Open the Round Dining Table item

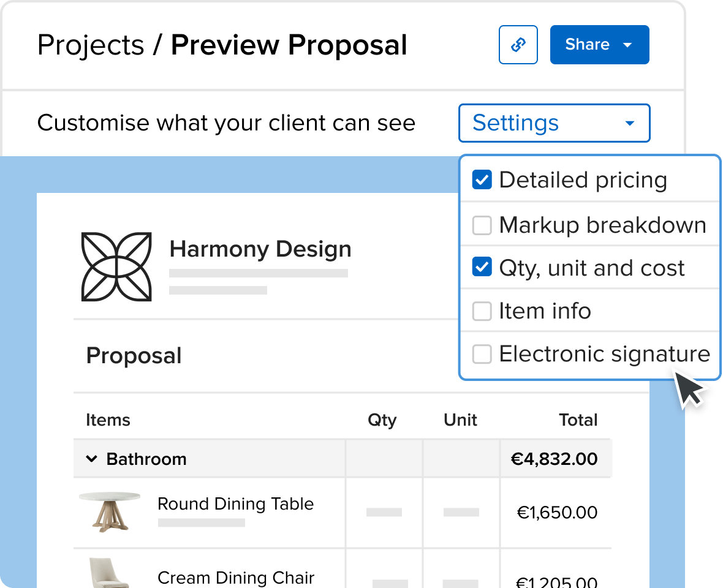pyautogui.click(x=236, y=504)
